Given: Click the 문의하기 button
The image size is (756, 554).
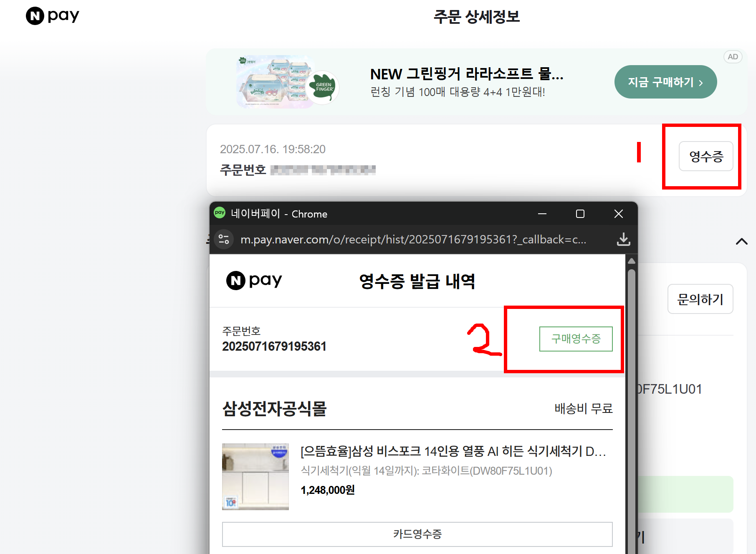Looking at the screenshot, I should click(x=700, y=299).
